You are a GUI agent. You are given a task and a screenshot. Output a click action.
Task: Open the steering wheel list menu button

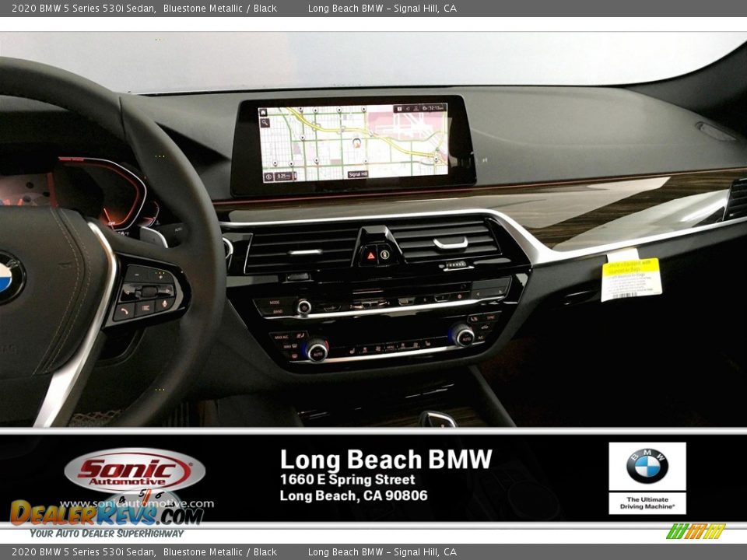(x=146, y=308)
